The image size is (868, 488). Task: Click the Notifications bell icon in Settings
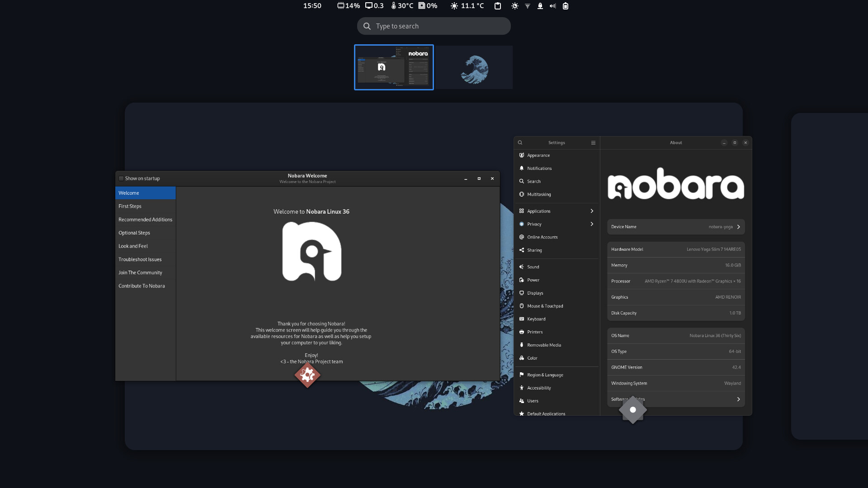(x=521, y=168)
